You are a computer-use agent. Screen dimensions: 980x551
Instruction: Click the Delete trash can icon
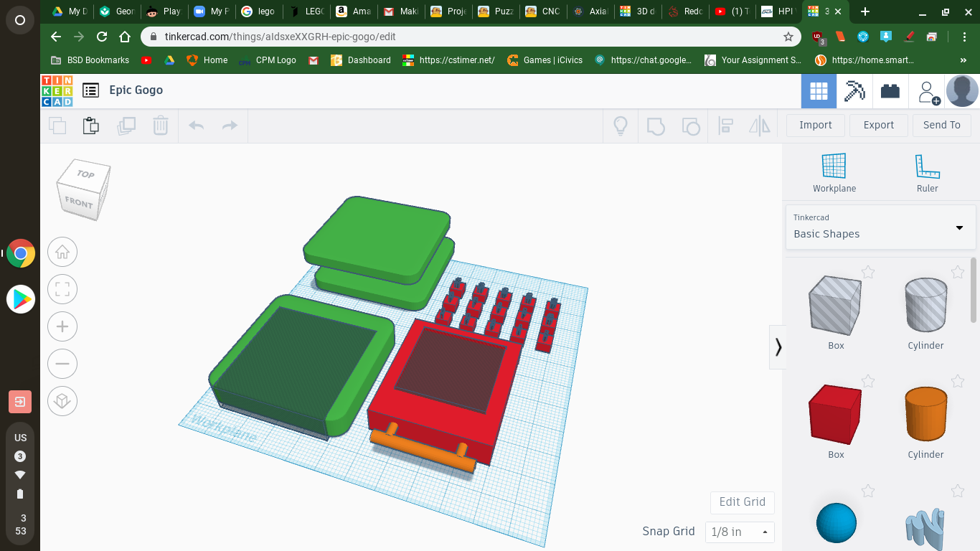160,126
